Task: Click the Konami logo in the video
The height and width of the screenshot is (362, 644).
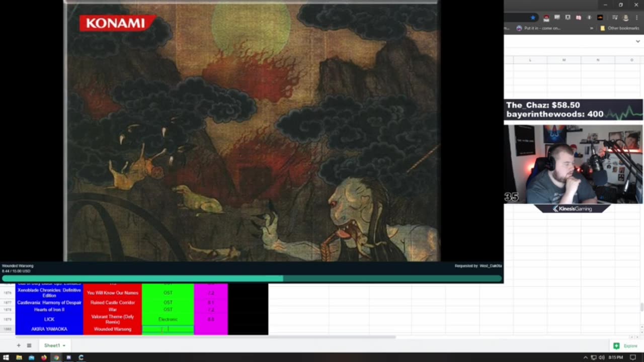Action: click(x=117, y=23)
